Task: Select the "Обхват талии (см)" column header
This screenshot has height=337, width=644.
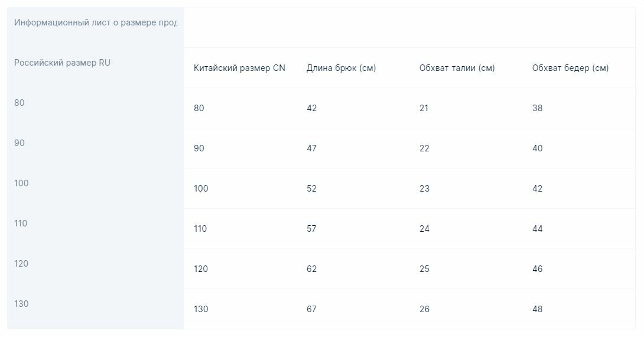Action: pyautogui.click(x=457, y=68)
